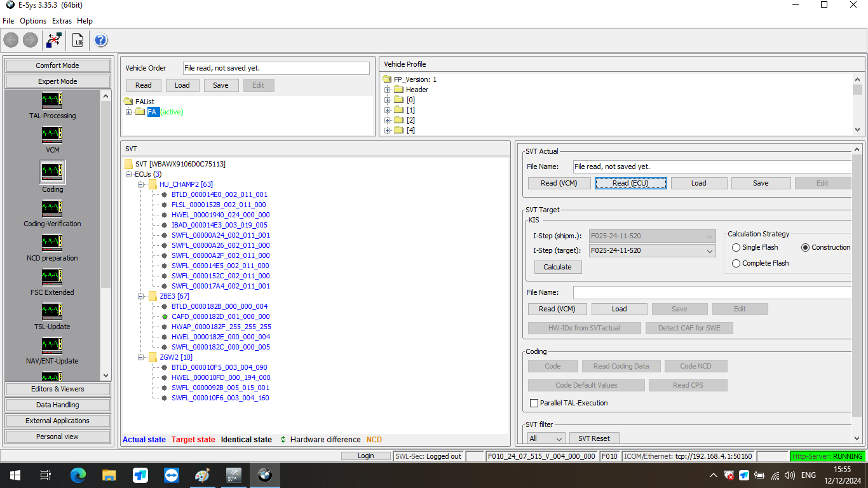Select SWFL_0000092B_005_015_001 entry
868x488 pixels.
pos(220,388)
